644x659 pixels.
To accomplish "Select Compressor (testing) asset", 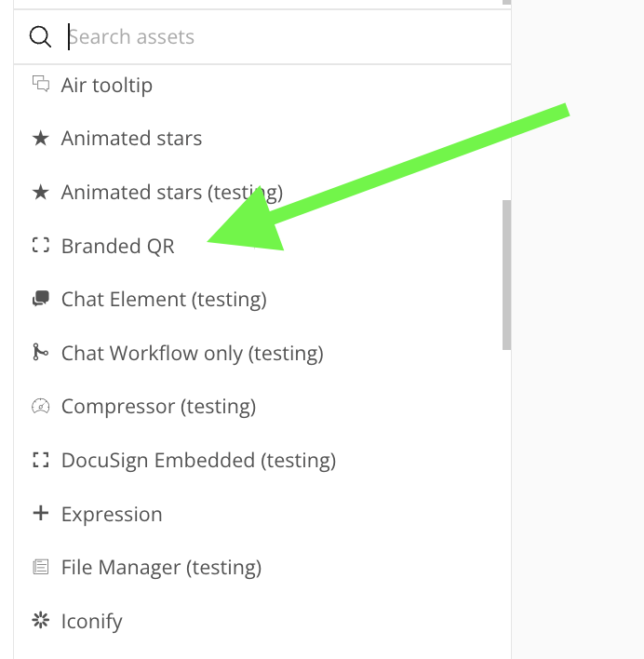I will coord(158,407).
